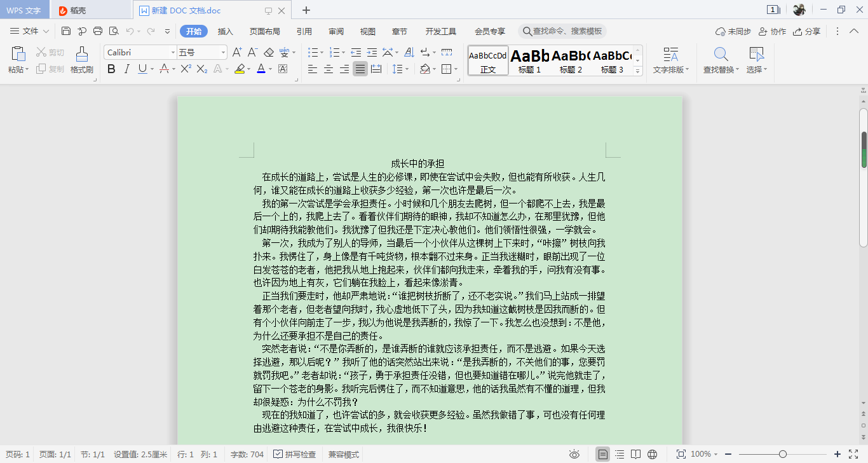The image size is (868, 463).
Task: Click the Print icon in quick access toolbar
Action: pos(98,31)
